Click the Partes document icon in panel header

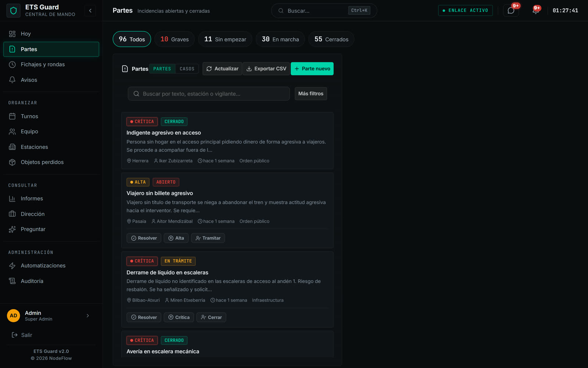[125, 69]
